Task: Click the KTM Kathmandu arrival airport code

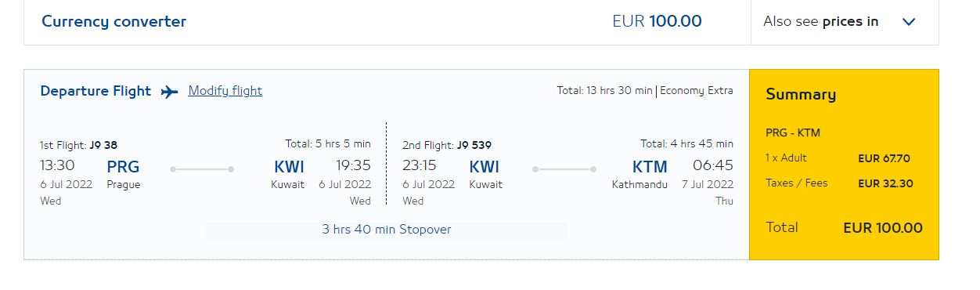Action: pyautogui.click(x=650, y=167)
